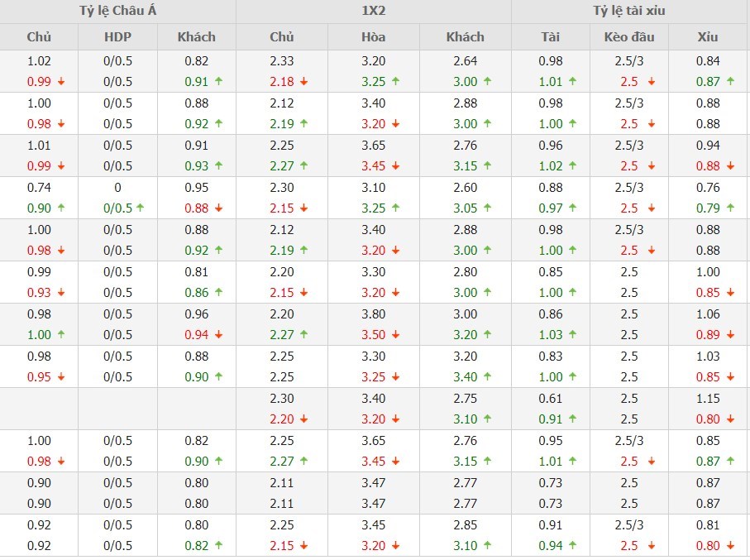Click the red down arrow next to 2.18

tap(304, 82)
